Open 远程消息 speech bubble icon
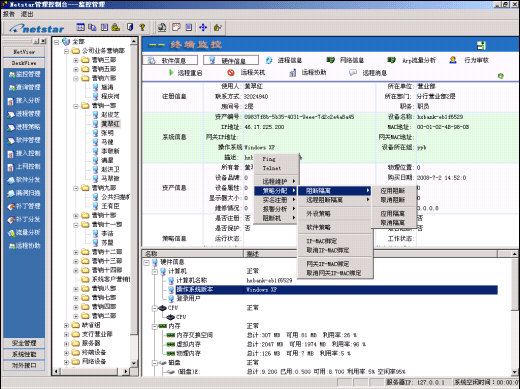520x389 pixels. tap(353, 72)
